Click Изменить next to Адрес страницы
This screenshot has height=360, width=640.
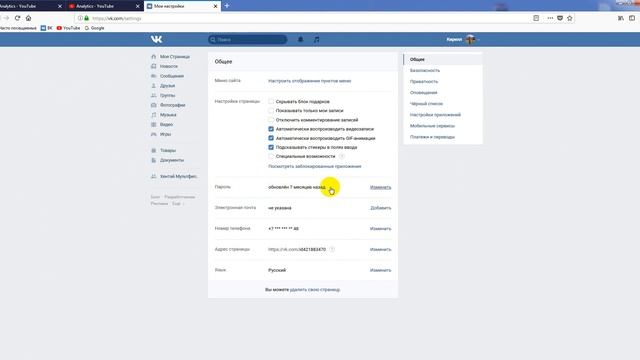click(x=380, y=249)
